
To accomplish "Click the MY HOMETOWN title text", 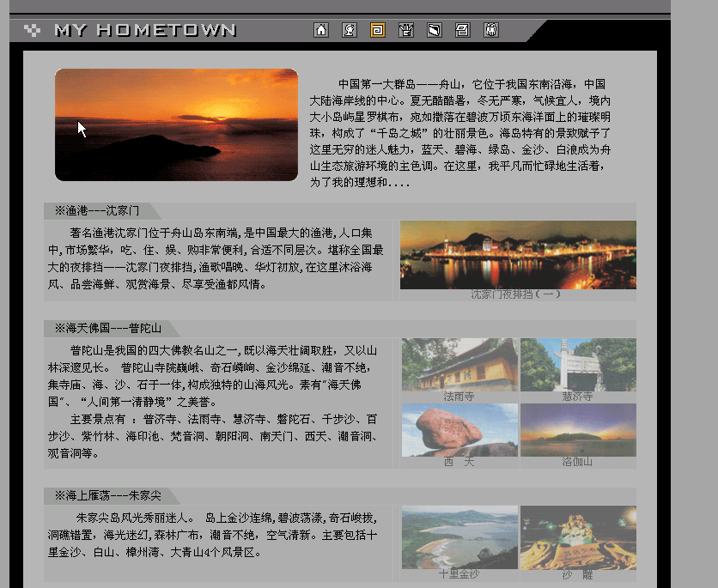I will (x=144, y=30).
